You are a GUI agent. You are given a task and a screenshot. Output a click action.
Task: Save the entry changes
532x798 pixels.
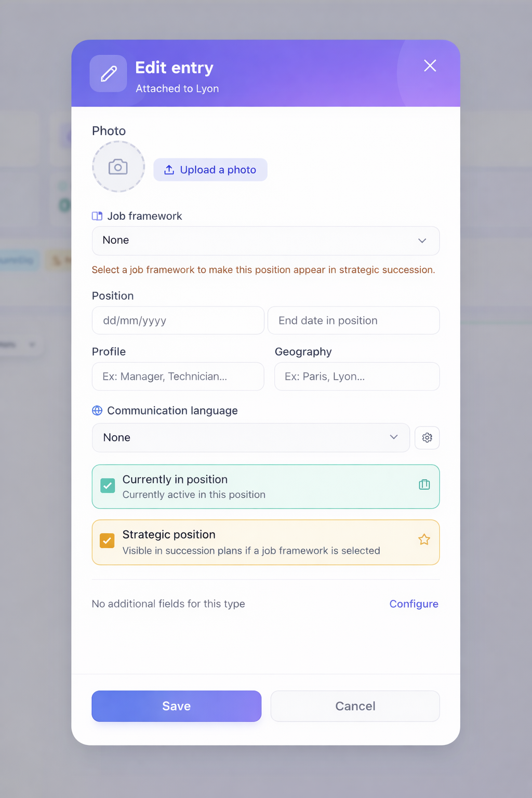tap(176, 706)
